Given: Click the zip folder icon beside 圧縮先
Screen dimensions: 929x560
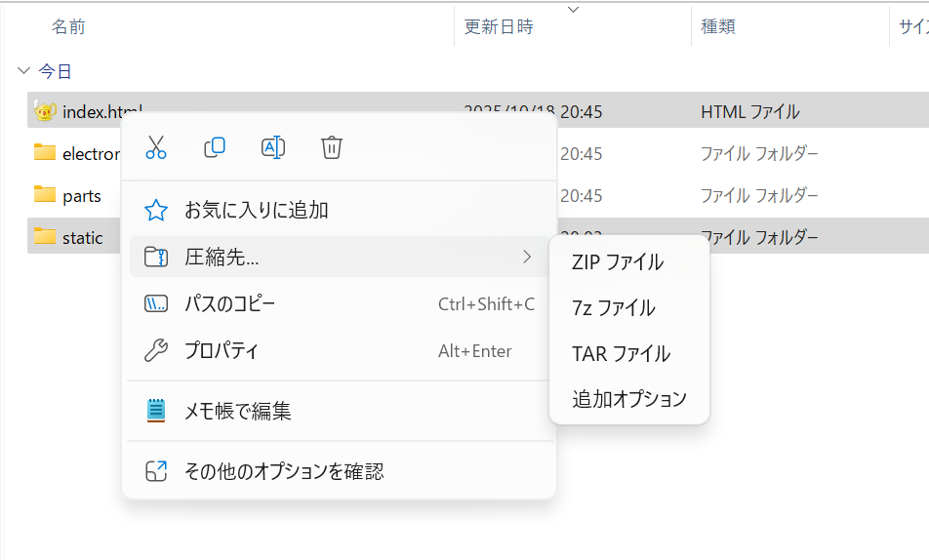Looking at the screenshot, I should (x=156, y=257).
